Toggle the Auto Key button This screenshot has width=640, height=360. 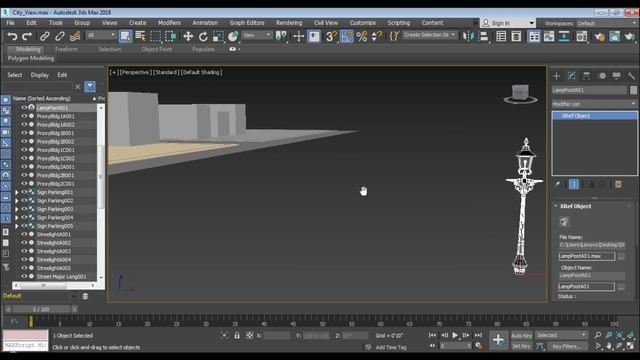click(521, 336)
